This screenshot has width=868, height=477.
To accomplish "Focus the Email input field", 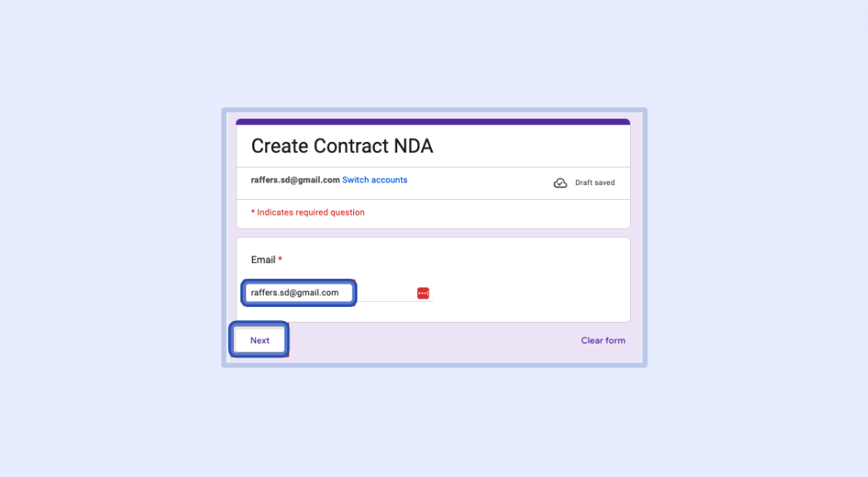I will (x=298, y=293).
